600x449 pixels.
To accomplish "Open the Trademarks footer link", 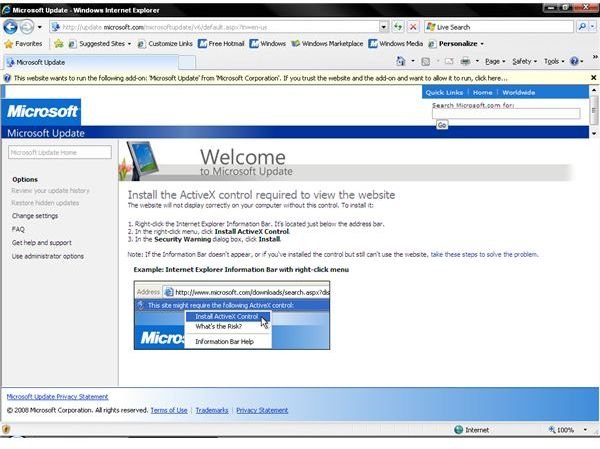I will (x=212, y=410).
